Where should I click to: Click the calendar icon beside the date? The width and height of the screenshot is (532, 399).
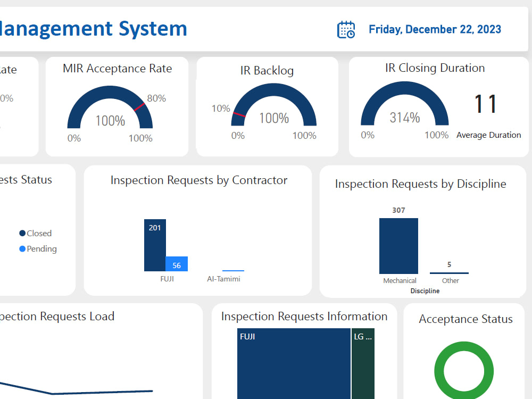(x=346, y=30)
